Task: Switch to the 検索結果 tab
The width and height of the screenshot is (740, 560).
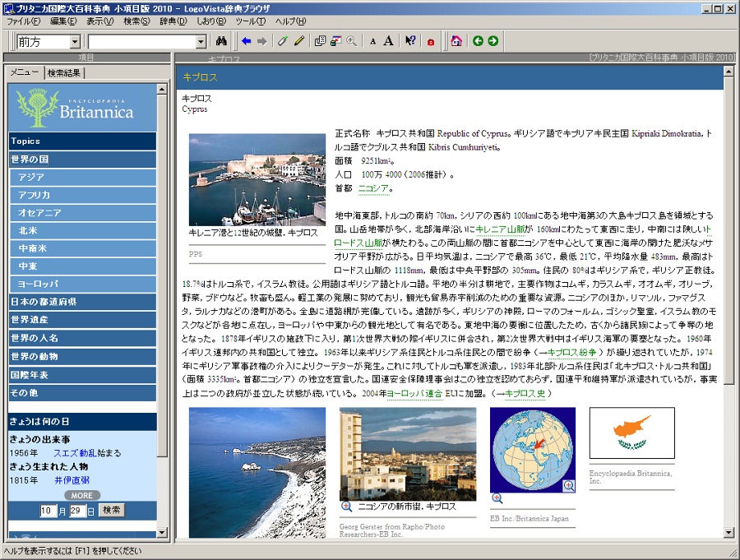Action: 64,72
